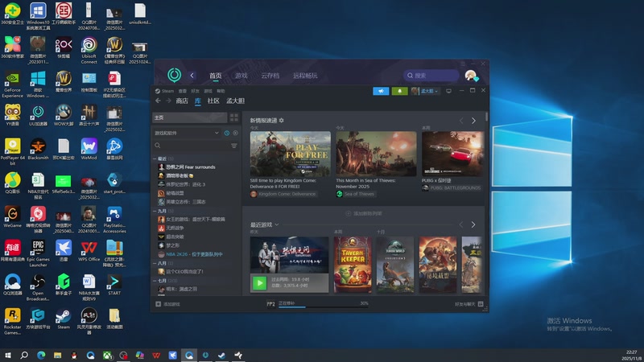Open Epic Games Launcher desktop icon

(x=38, y=253)
